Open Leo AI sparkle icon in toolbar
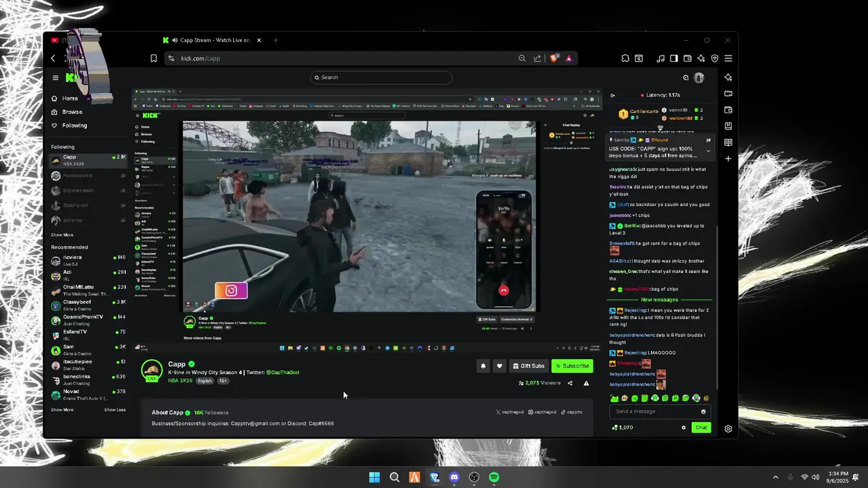 701,58
